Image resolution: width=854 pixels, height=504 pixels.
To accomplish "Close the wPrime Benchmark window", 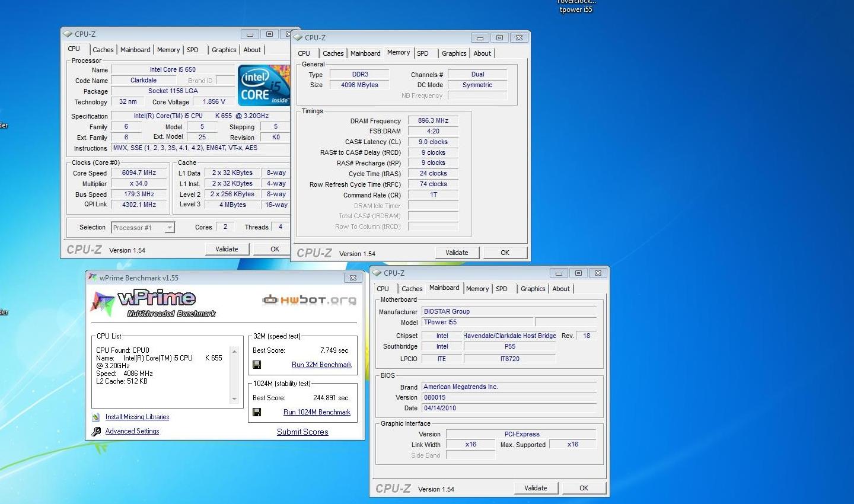I will 353,277.
